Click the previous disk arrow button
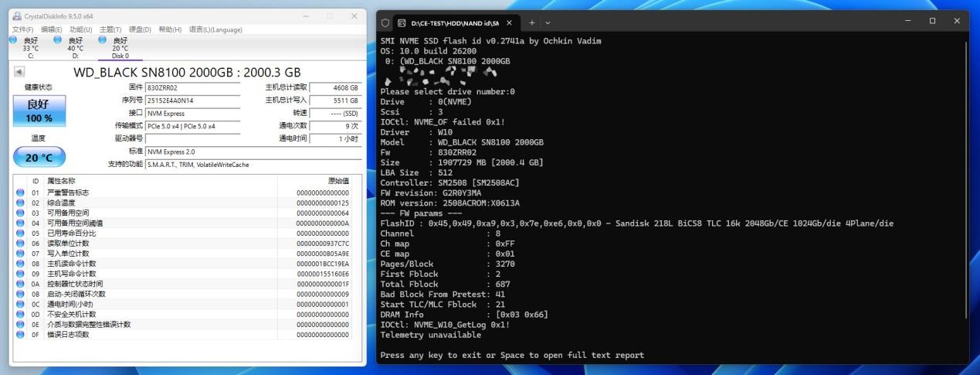The height and width of the screenshot is (375, 980). coord(19,71)
